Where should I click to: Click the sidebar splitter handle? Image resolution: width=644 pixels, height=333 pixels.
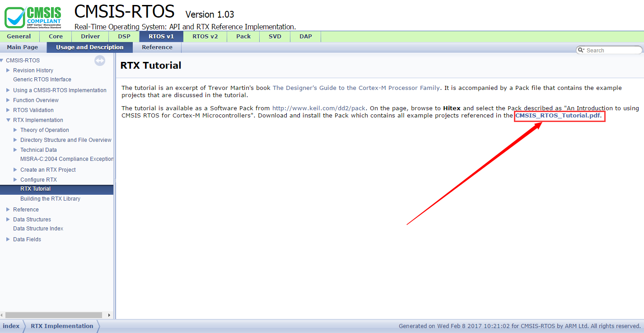click(115, 181)
